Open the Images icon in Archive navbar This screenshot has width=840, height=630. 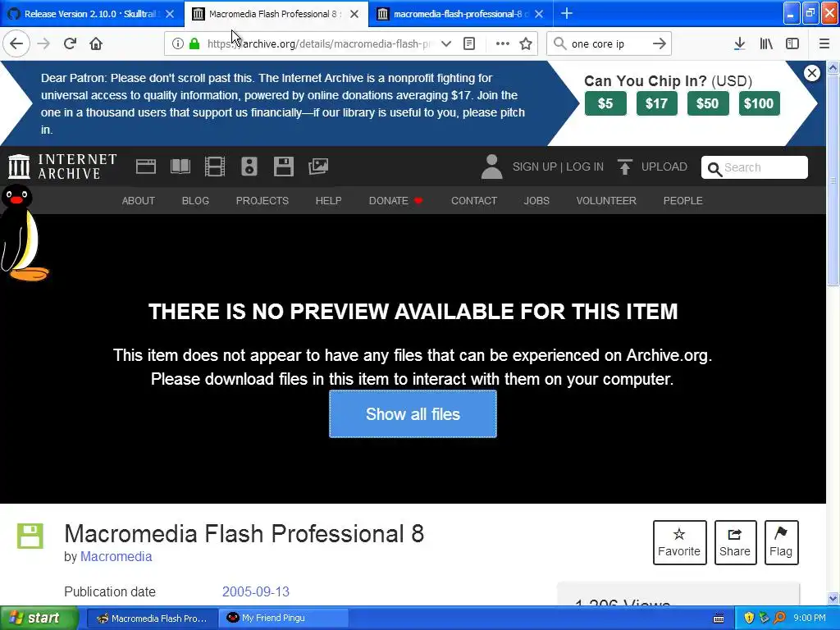[x=318, y=167]
